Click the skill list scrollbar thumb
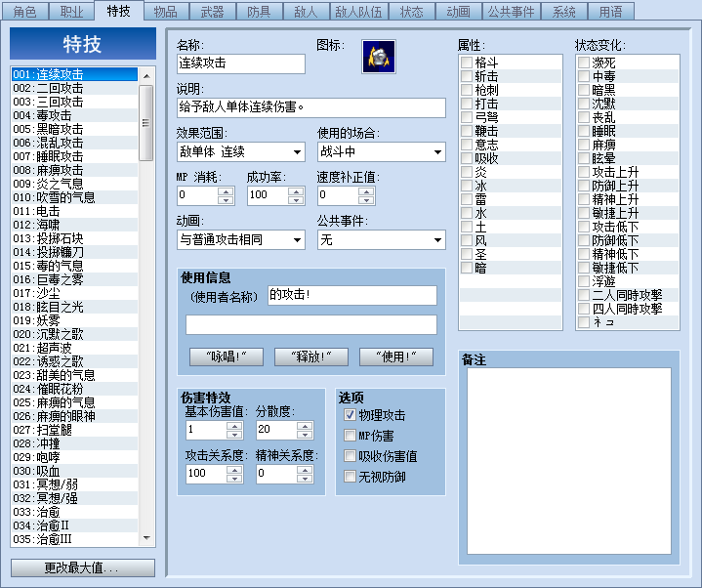 (x=145, y=122)
